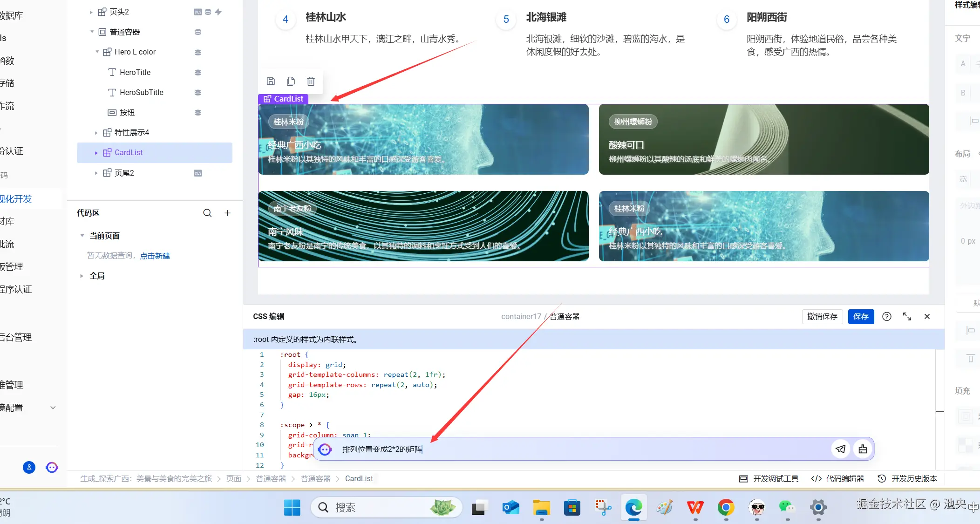Expand the 全局 section
The height and width of the screenshot is (524, 980).
tap(82, 276)
